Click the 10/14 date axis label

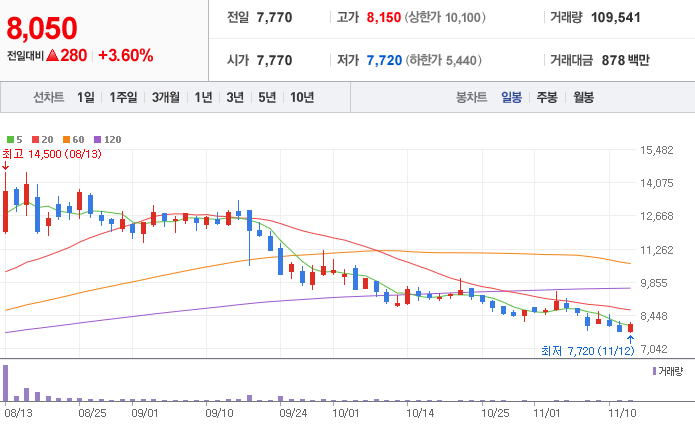click(420, 413)
